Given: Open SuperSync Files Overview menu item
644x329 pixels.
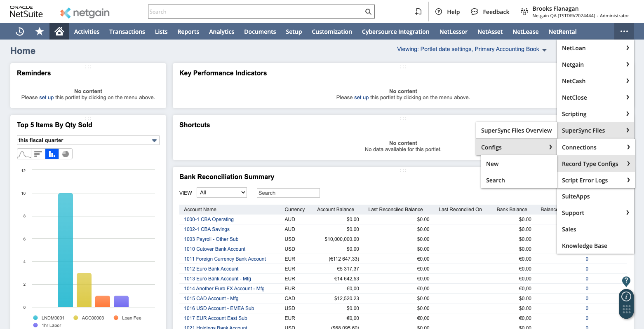Looking at the screenshot, I should (516, 131).
